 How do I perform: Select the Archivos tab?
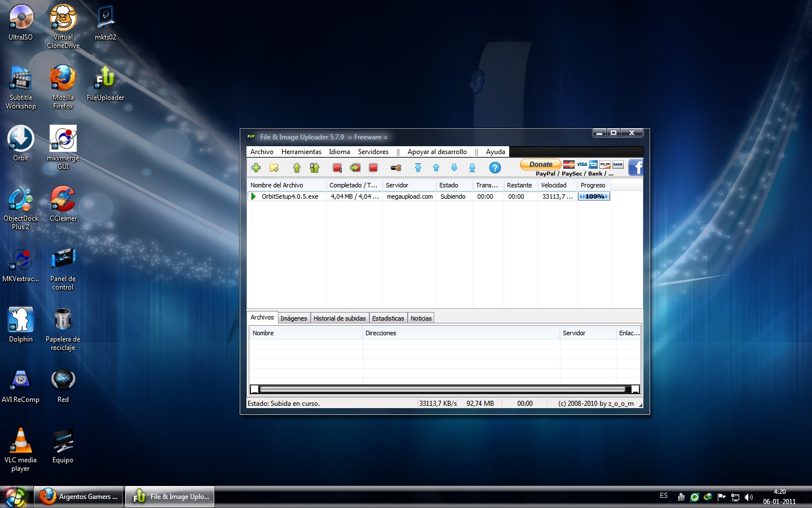(x=262, y=317)
